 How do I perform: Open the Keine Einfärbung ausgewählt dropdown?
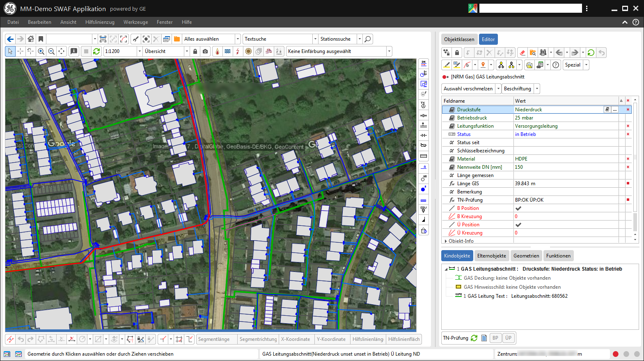coord(389,51)
